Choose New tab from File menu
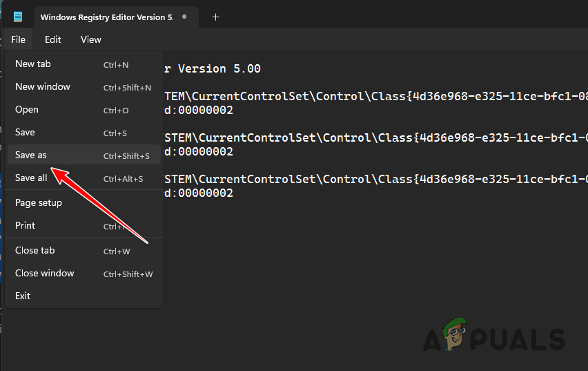 tap(84, 64)
